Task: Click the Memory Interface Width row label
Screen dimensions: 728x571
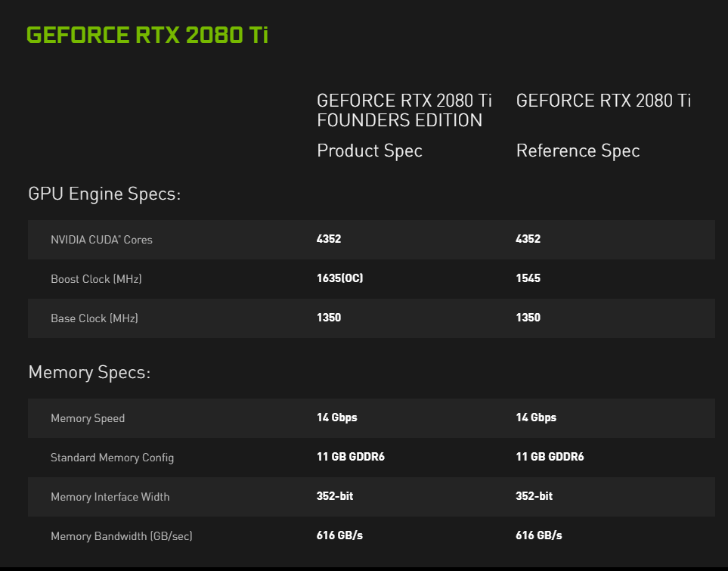Action: [110, 497]
